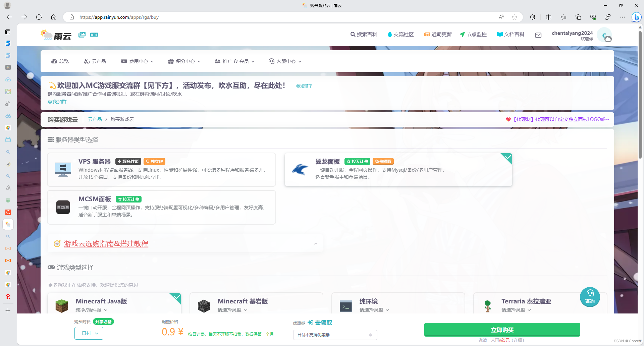
Task: Open 文档百科 in top navigation
Action: click(x=511, y=35)
